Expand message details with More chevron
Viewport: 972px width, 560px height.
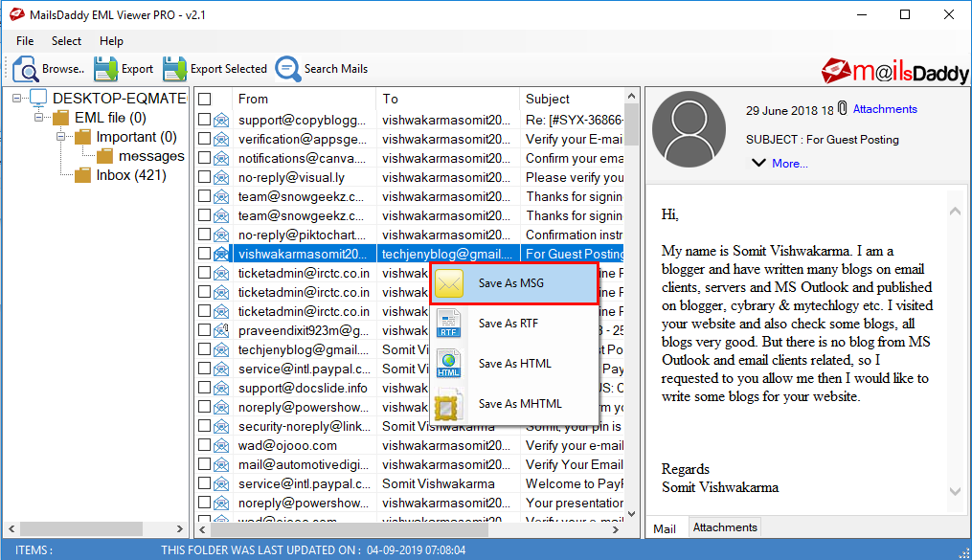point(758,163)
